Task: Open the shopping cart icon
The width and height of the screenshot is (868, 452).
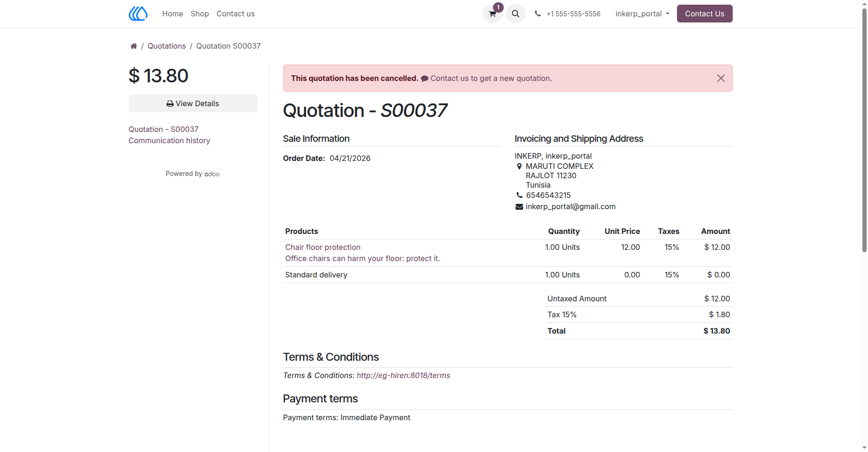Action: point(493,14)
